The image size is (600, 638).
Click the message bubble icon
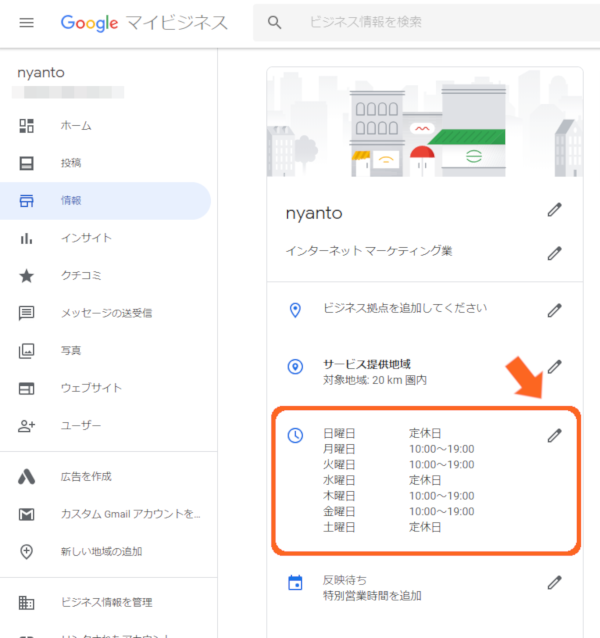click(26, 313)
